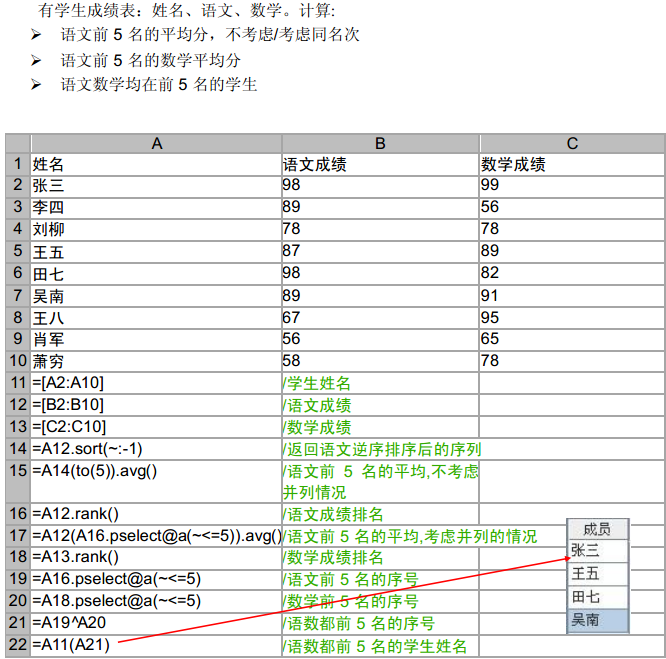Select row header 22

tap(18, 645)
